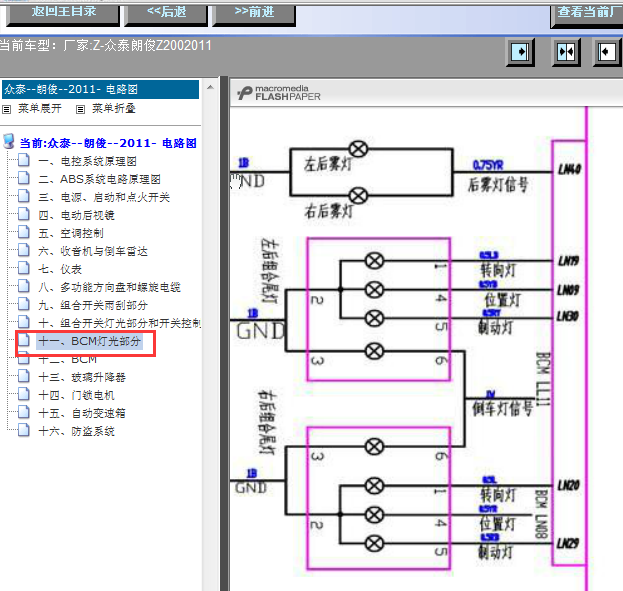
Task: Click page icon of 十、组合开关灯光部分
Action: click(x=23, y=322)
